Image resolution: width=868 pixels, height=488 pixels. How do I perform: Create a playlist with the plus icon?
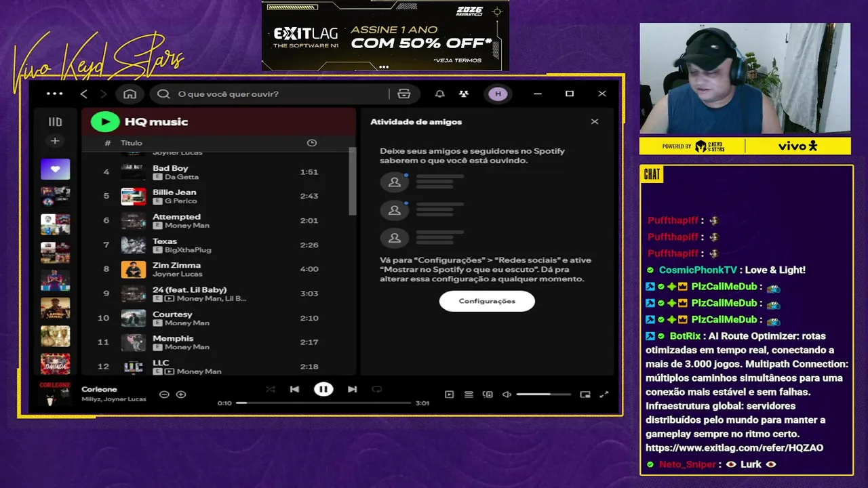[x=55, y=141]
